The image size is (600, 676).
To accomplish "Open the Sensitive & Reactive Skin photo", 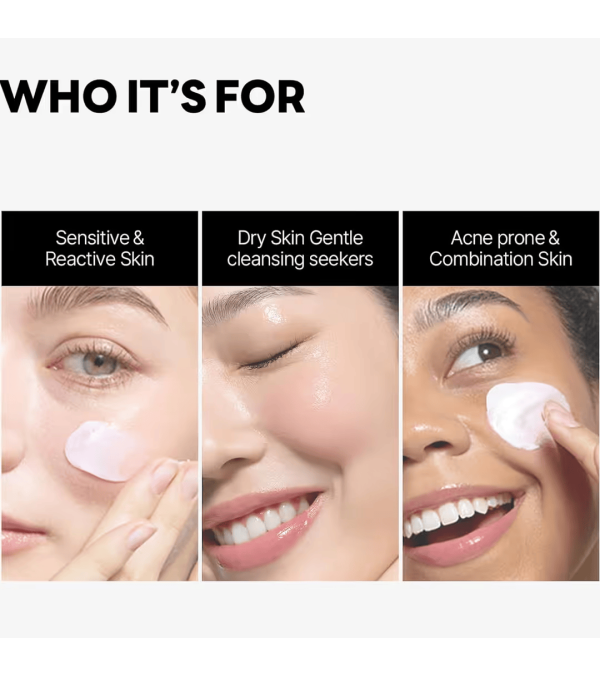I will click(100, 433).
